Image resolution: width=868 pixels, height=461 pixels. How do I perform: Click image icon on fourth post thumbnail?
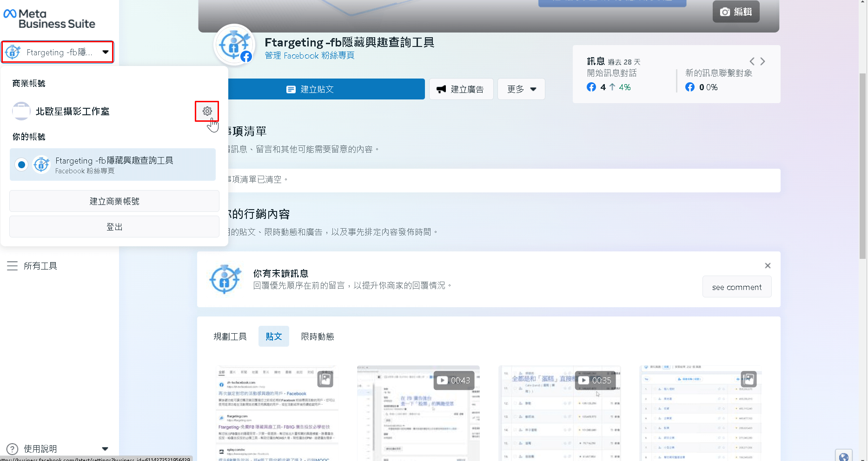click(749, 379)
